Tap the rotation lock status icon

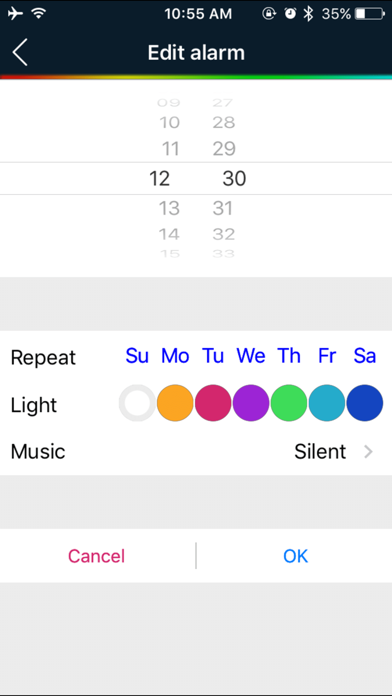[x=269, y=14]
